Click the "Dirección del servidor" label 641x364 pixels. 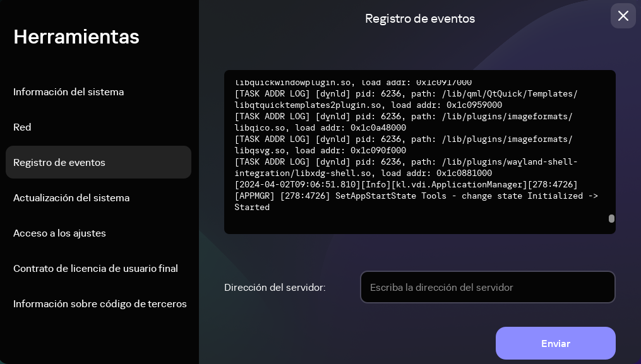tap(274, 287)
